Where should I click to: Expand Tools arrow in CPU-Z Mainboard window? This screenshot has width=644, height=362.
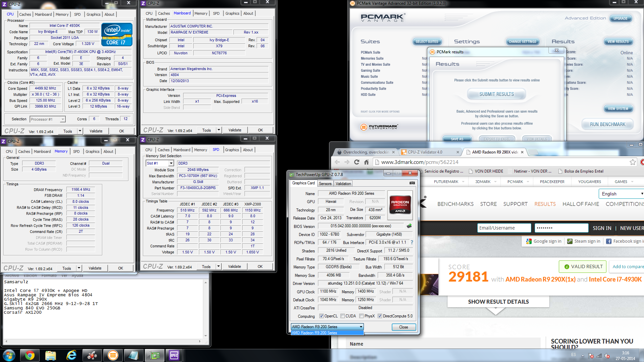pos(219,130)
